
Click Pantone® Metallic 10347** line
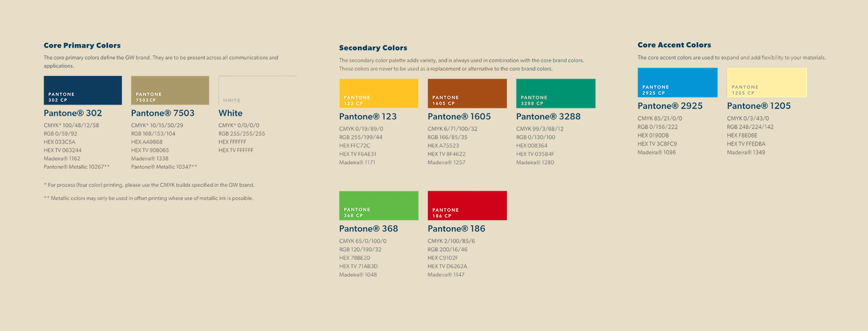click(x=164, y=167)
